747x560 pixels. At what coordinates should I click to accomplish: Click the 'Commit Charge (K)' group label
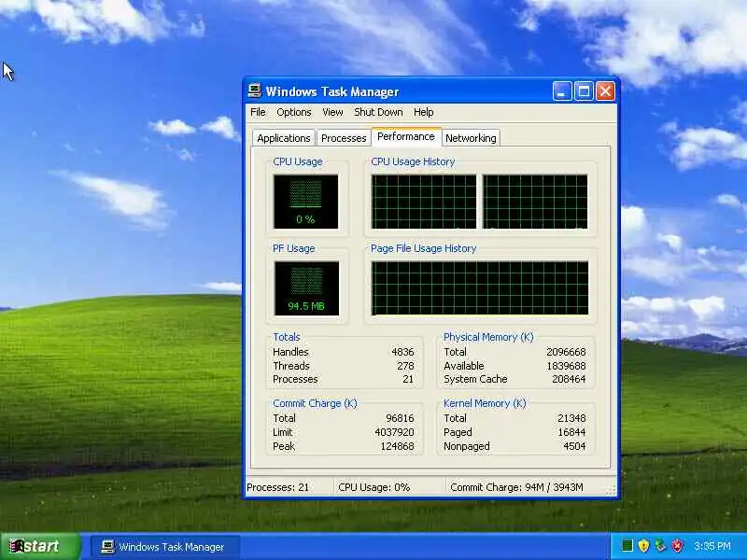click(315, 403)
